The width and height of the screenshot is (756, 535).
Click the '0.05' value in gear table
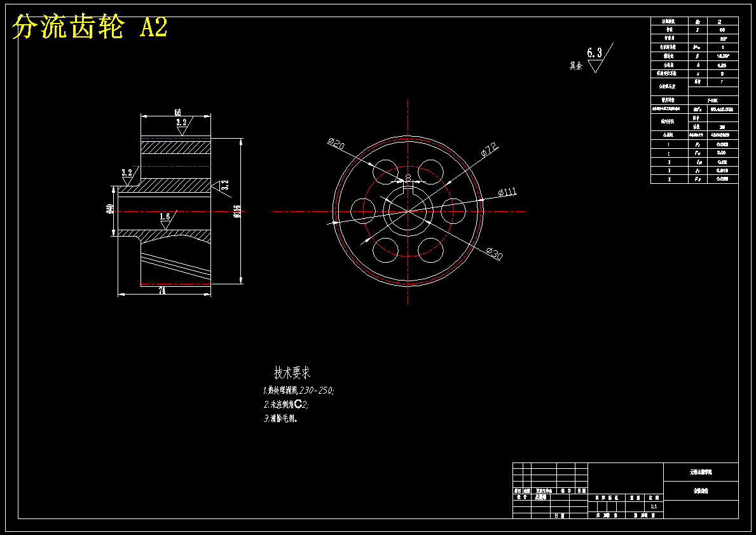pos(721,153)
